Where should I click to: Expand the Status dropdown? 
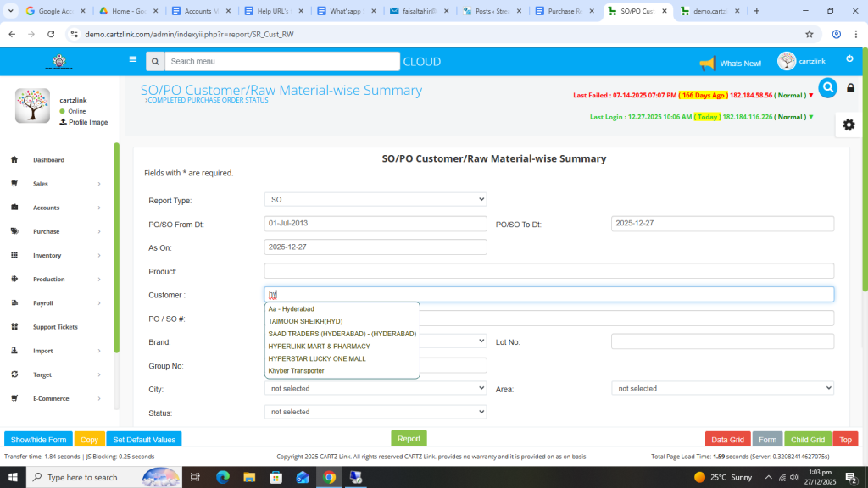(376, 412)
